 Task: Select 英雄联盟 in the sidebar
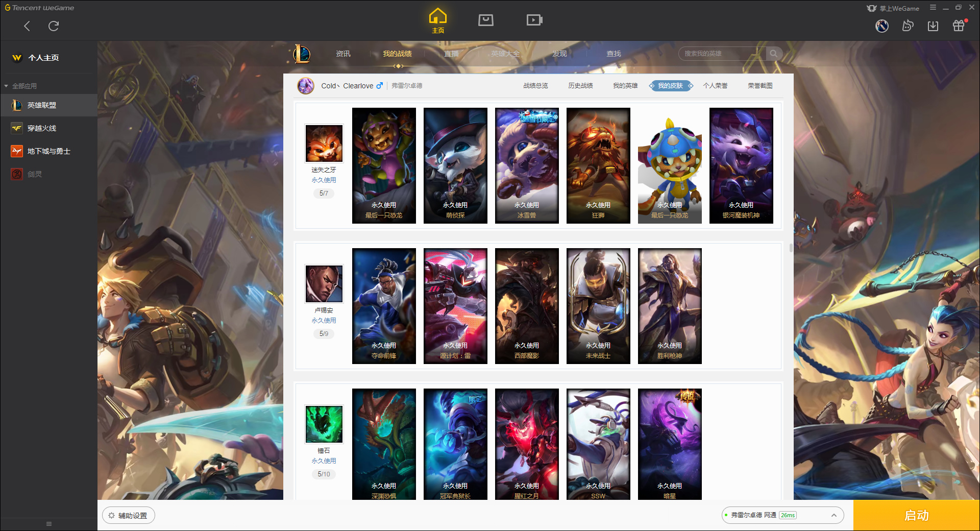(48, 105)
